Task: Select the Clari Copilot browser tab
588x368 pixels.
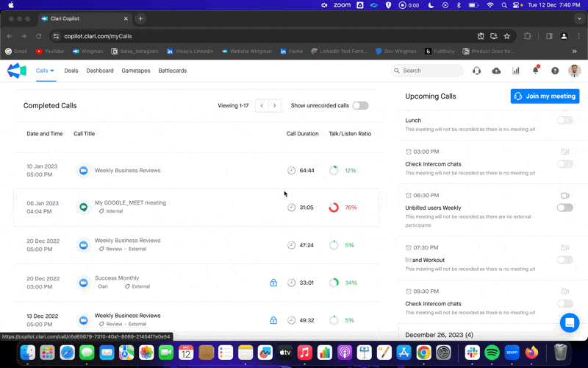Action: [x=85, y=18]
